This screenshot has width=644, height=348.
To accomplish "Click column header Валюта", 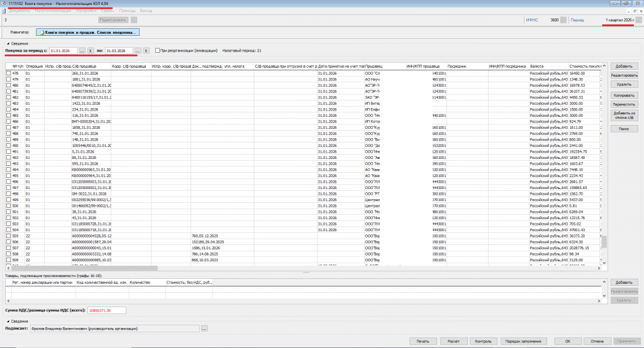I will pos(548,66).
